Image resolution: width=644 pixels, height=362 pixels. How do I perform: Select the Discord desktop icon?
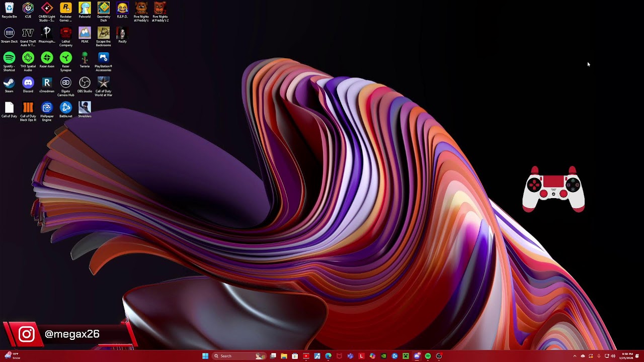28,85
